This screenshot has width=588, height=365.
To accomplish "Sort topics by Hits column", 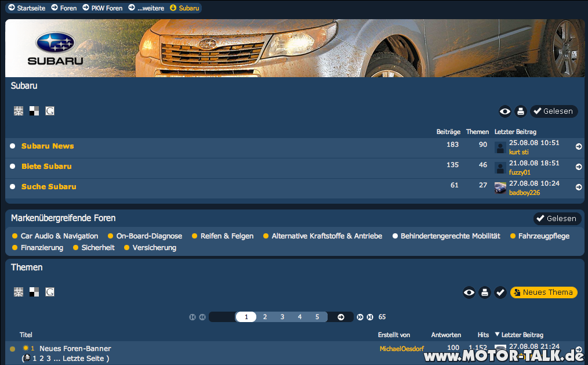I will pos(484,335).
